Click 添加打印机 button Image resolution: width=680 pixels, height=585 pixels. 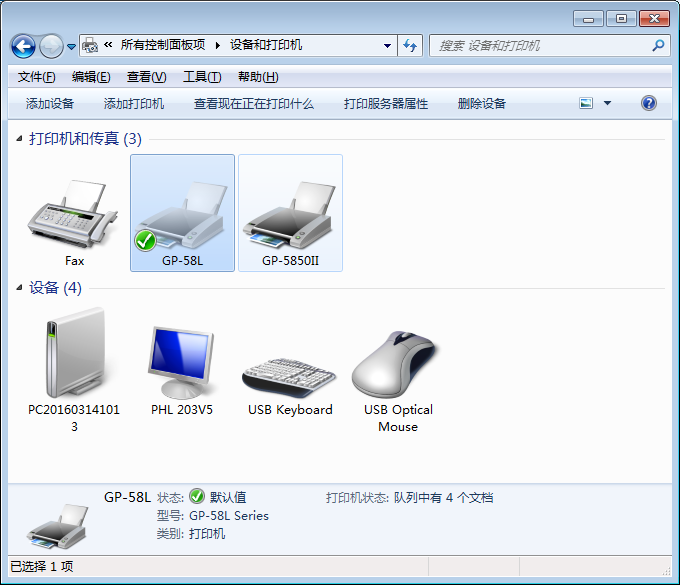pyautogui.click(x=134, y=104)
